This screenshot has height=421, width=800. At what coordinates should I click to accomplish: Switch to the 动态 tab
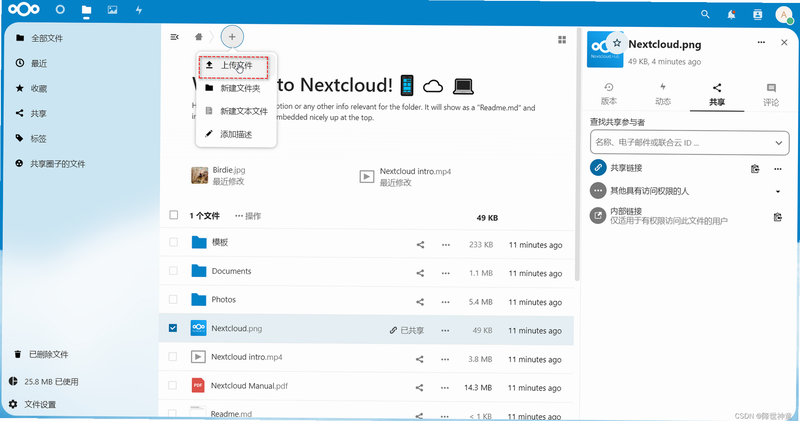click(663, 94)
